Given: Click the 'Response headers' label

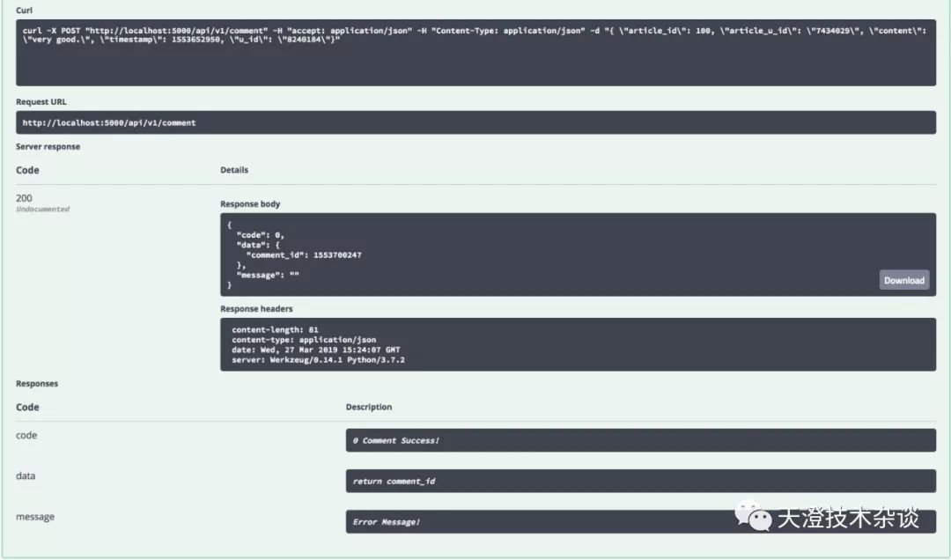Looking at the screenshot, I should [x=256, y=309].
